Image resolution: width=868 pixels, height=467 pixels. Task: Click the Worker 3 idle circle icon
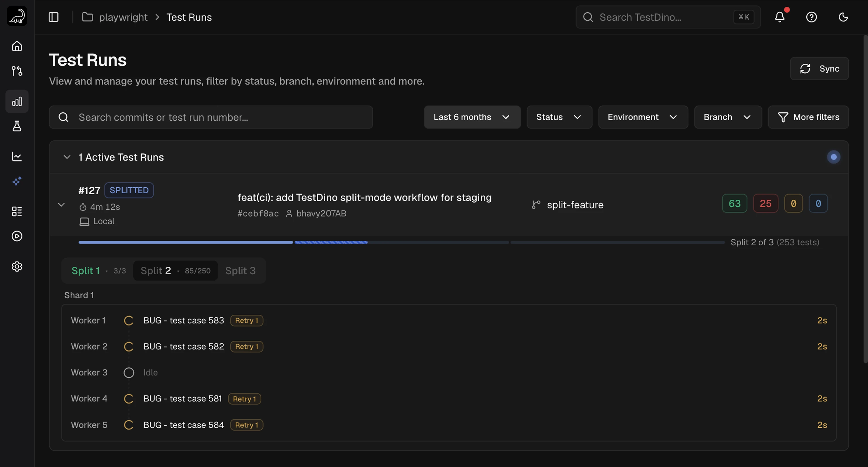(128, 373)
